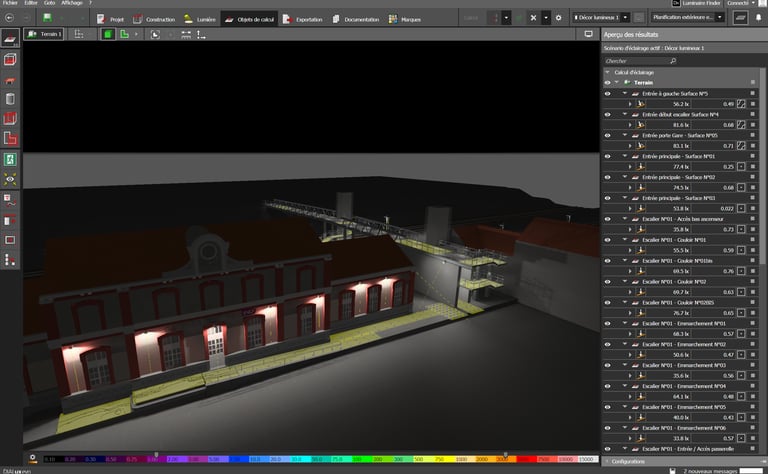
Task: Expand the 56.2 lx result row
Action: 630,104
